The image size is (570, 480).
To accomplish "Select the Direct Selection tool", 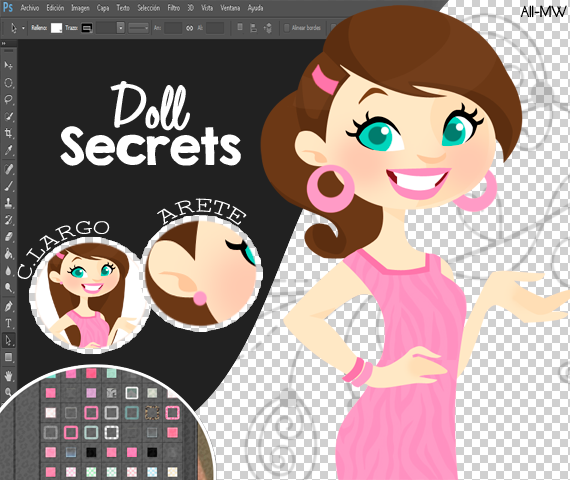I will click(x=8, y=340).
